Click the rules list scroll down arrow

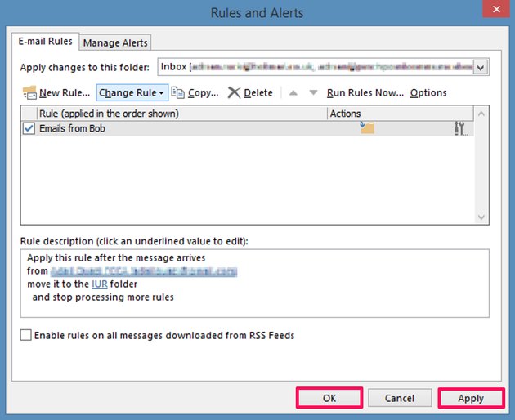[x=481, y=217]
